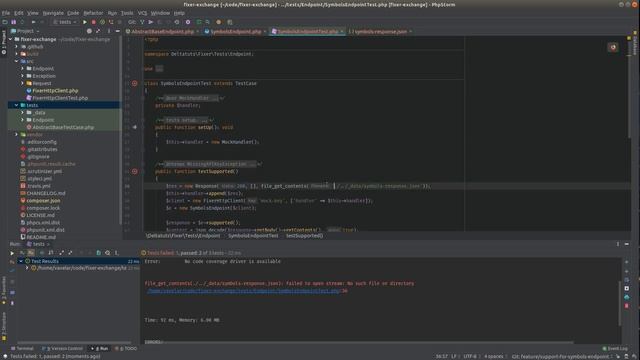Screen dimensions: 640x360
Task: Click the red icon at the editor's top-right corner
Action: click(x=613, y=47)
